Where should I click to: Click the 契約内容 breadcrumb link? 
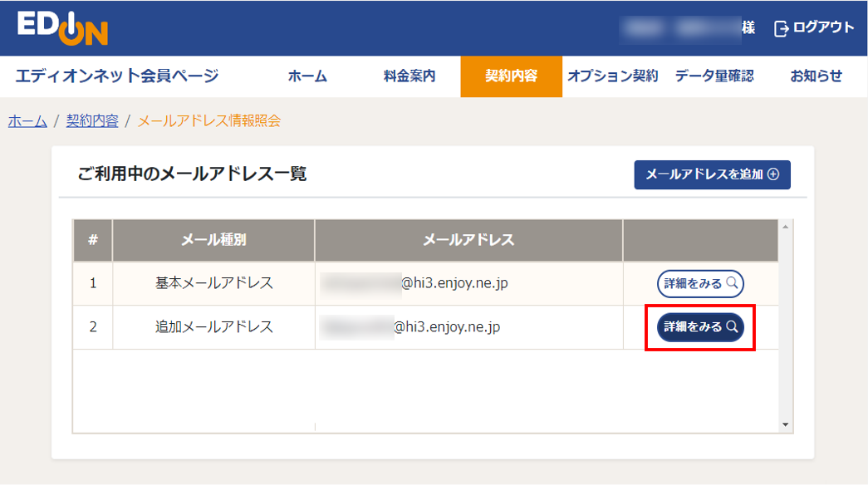[91, 120]
